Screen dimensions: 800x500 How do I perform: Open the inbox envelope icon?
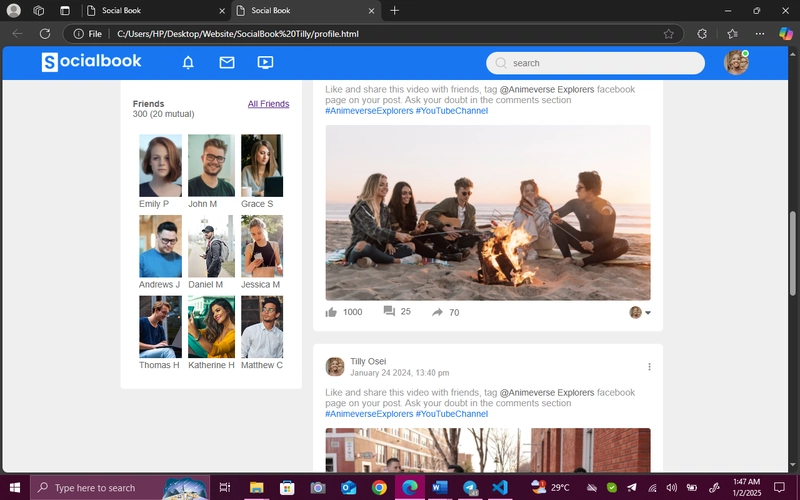[227, 62]
